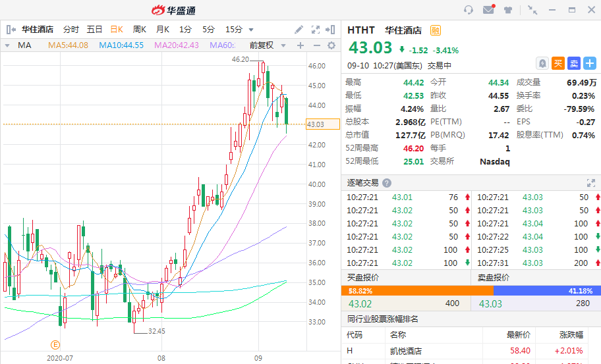The image size is (601, 364).
Task: Open help icon next to 逐笔交易
Action: pos(387,183)
